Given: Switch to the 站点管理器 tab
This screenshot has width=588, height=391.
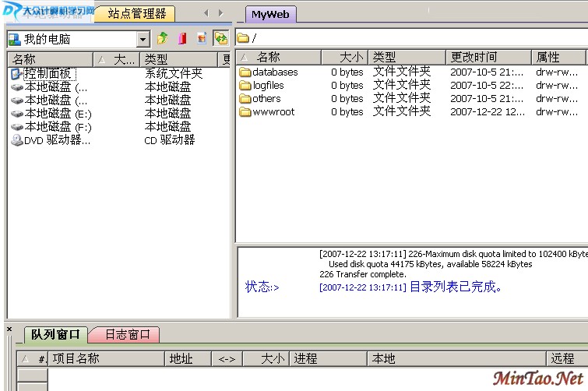Looking at the screenshot, I should click(x=136, y=13).
